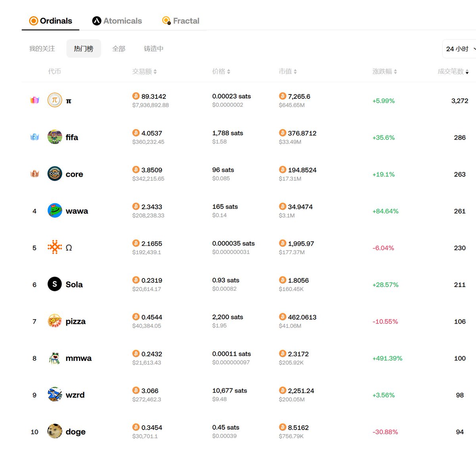Sort by 价格 column header

coord(221,71)
